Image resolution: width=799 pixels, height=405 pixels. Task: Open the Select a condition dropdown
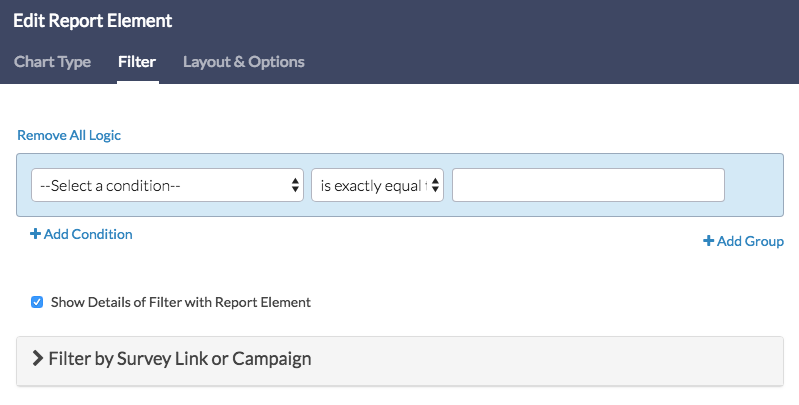click(160, 185)
